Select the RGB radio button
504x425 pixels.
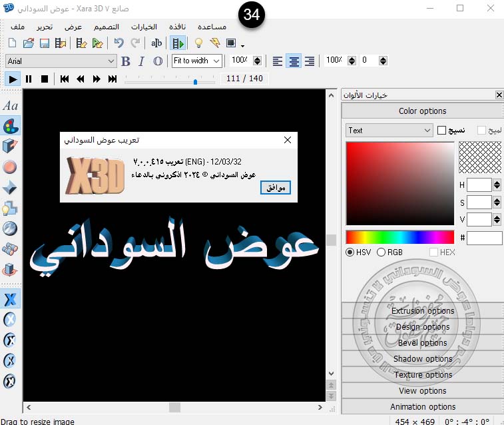(381, 252)
